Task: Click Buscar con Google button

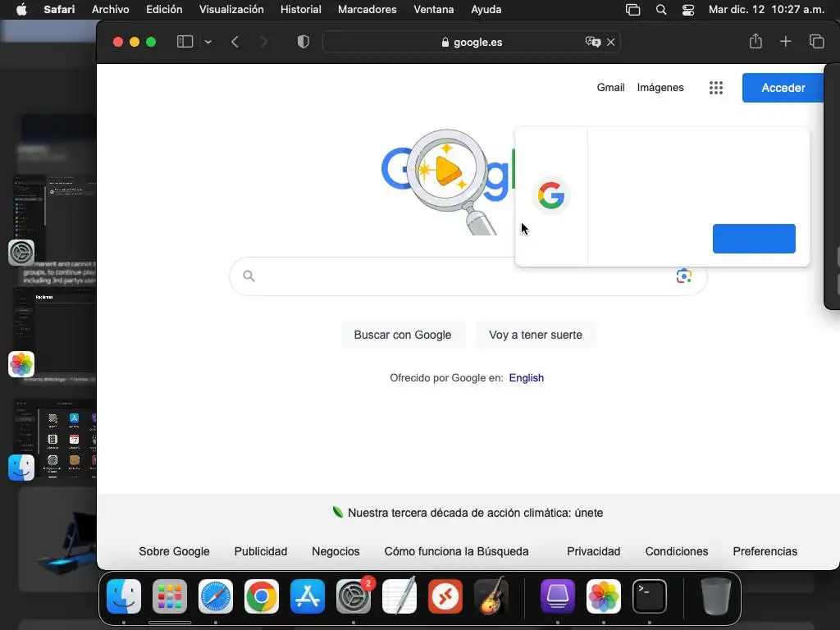Action: (x=402, y=335)
